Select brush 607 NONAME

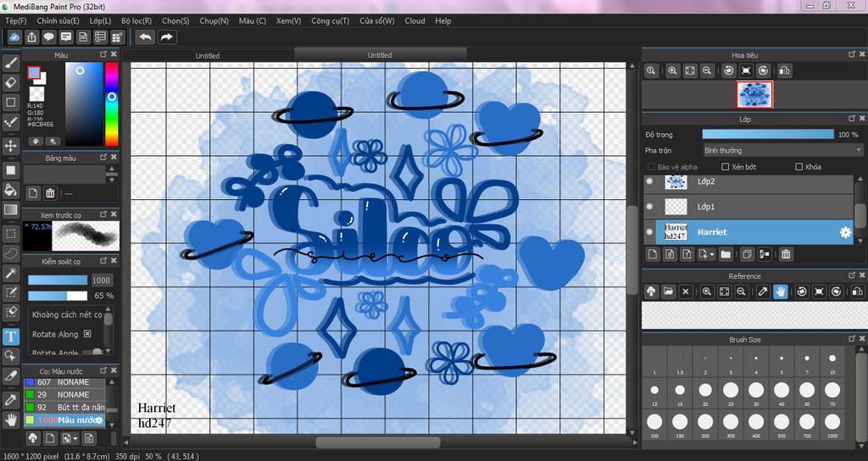[64, 382]
